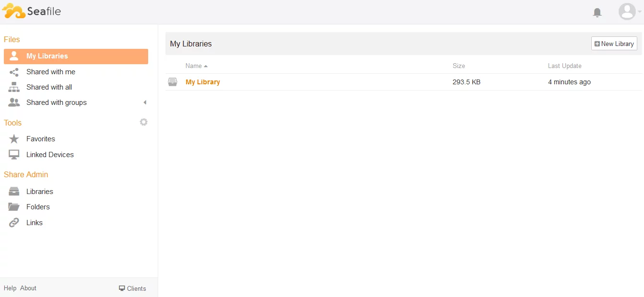Open Favorites
Viewport: 644px width, 297px height.
click(x=41, y=139)
